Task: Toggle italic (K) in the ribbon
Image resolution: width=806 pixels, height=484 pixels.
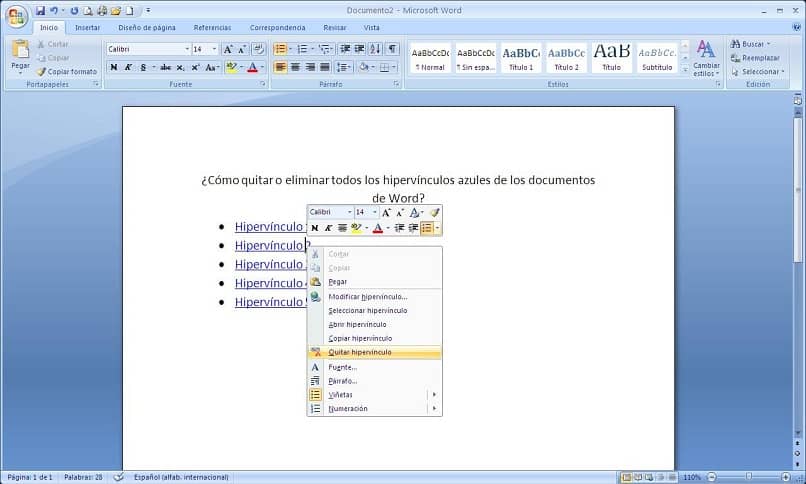Action: coord(128,67)
